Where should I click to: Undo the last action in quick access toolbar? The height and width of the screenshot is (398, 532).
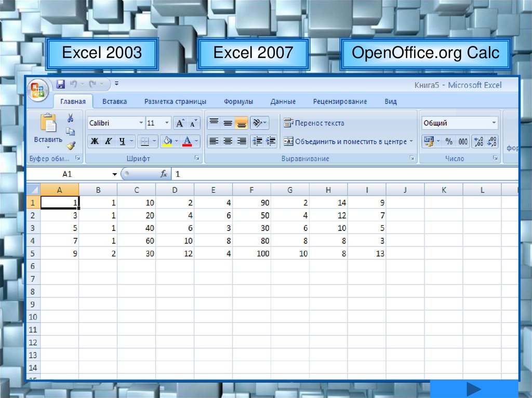pyautogui.click(x=73, y=84)
